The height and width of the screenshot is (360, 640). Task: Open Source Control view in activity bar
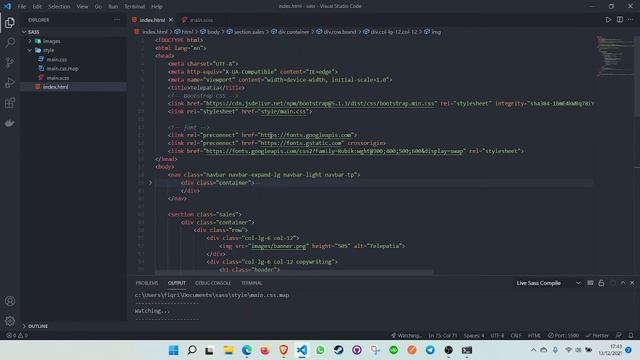10,62
